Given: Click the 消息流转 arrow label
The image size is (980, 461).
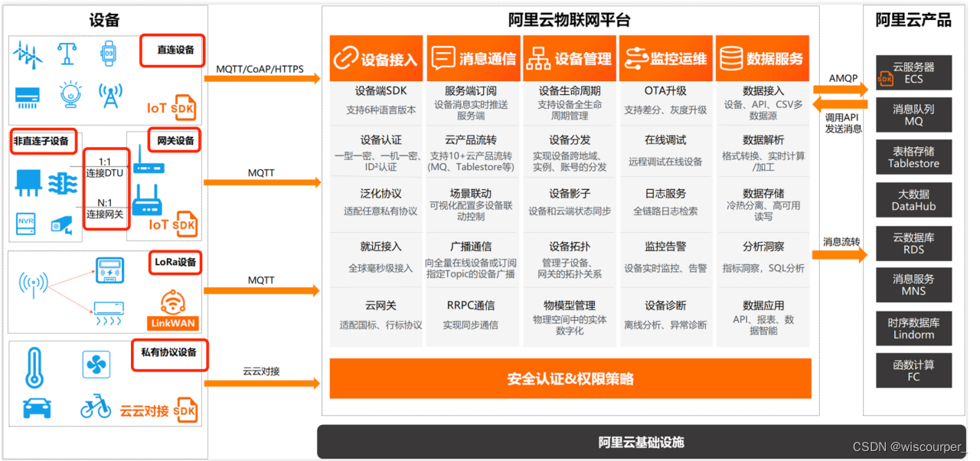Looking at the screenshot, I should [841, 242].
